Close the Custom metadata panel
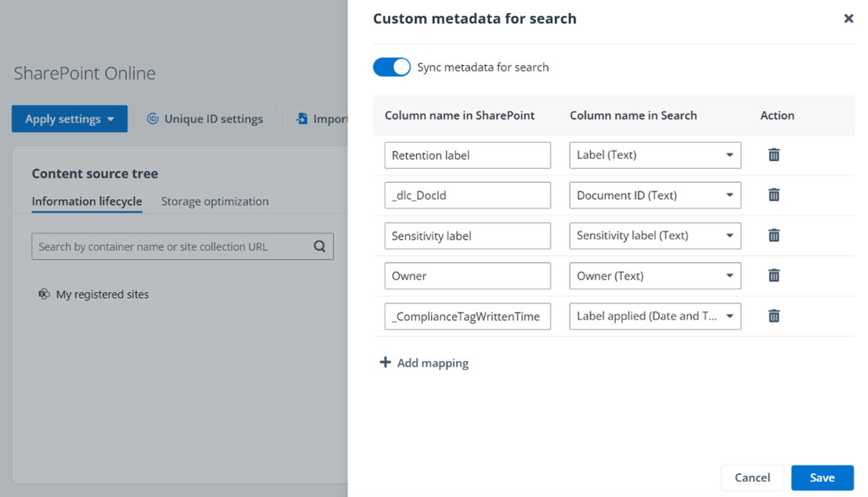This screenshot has width=868, height=497. tap(848, 18)
